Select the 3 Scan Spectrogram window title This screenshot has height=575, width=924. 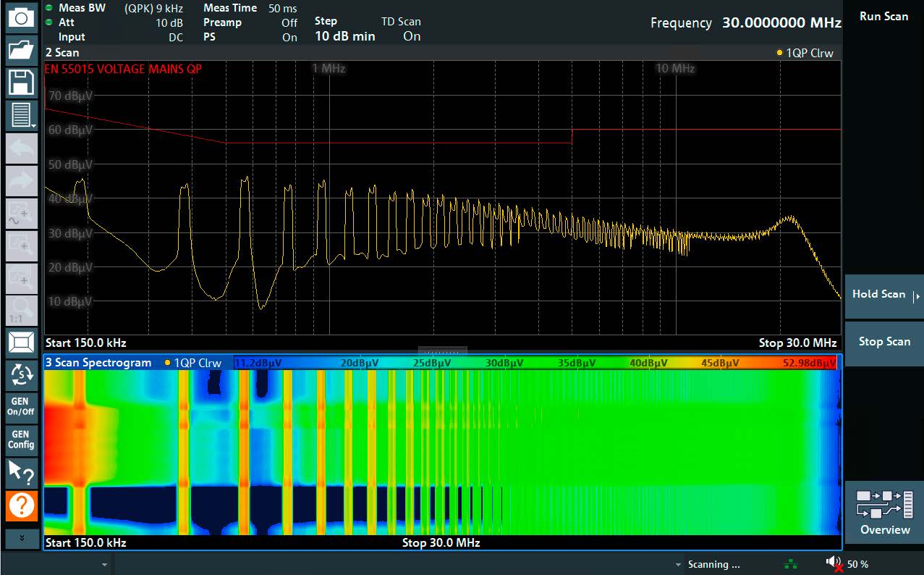98,363
